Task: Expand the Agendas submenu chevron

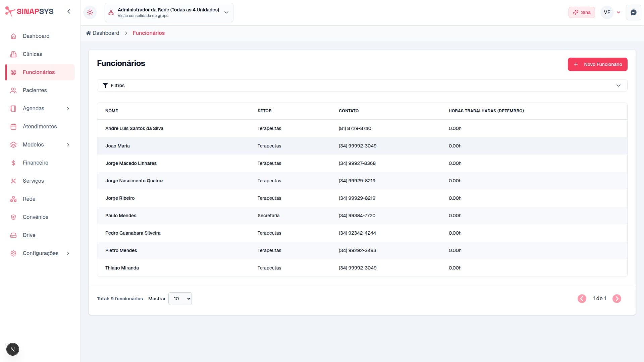Action: pyautogui.click(x=68, y=108)
